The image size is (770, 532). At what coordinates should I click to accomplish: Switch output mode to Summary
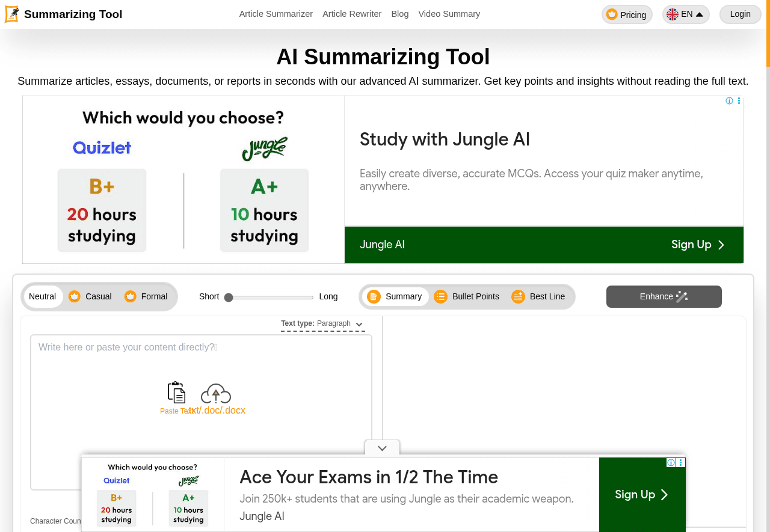(395, 296)
